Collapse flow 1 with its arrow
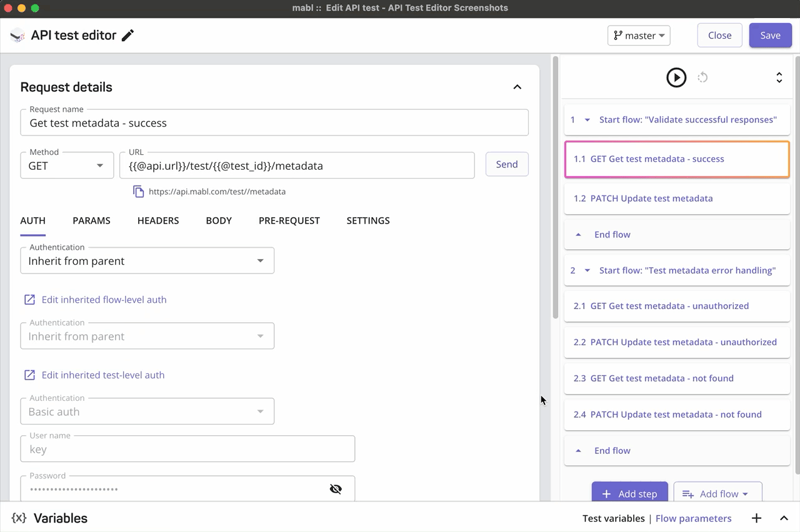800x532 pixels. coord(587,120)
